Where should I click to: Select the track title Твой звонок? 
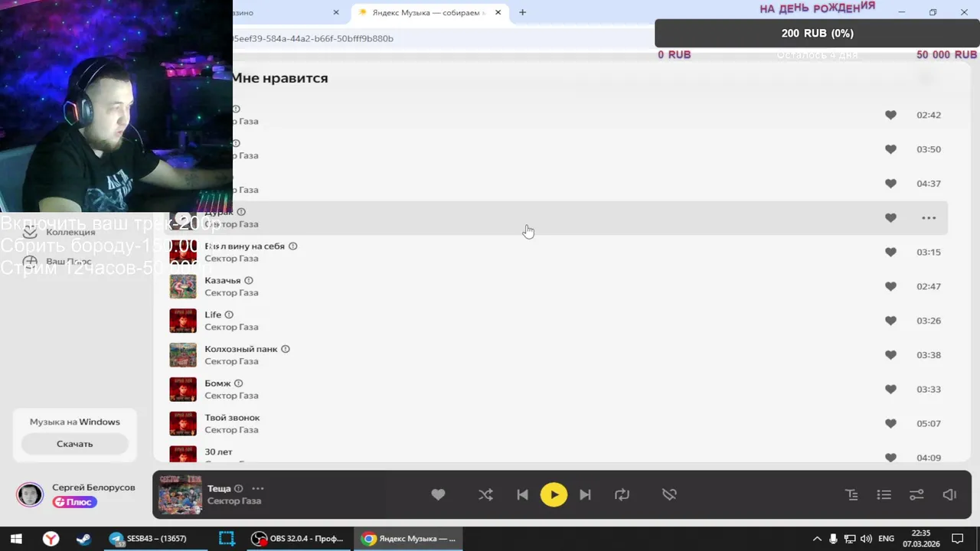pyautogui.click(x=232, y=418)
